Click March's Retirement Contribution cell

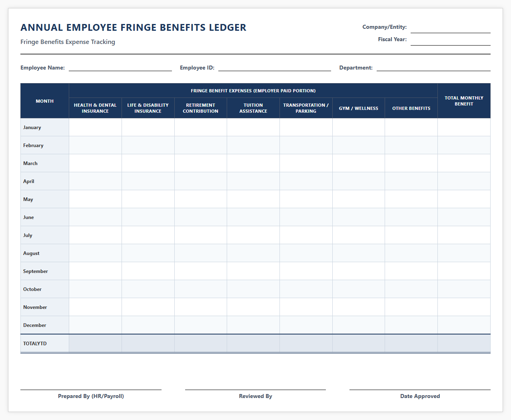(201, 163)
